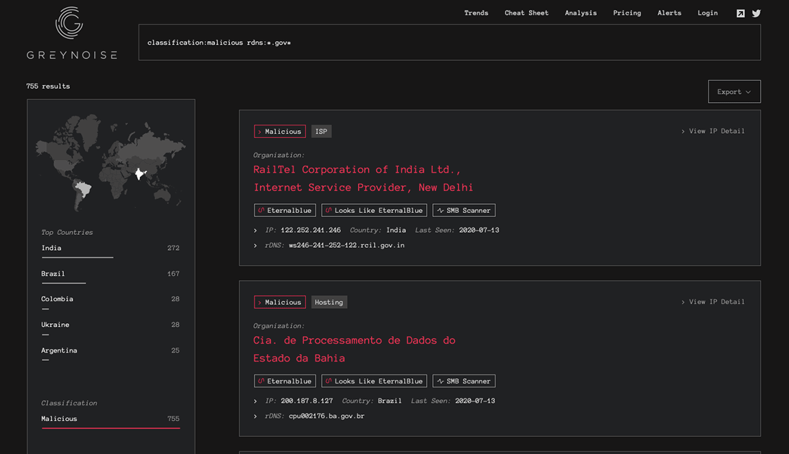Click IP address 200.187.8.127
Viewport: 789px width, 454px height.
pos(307,401)
